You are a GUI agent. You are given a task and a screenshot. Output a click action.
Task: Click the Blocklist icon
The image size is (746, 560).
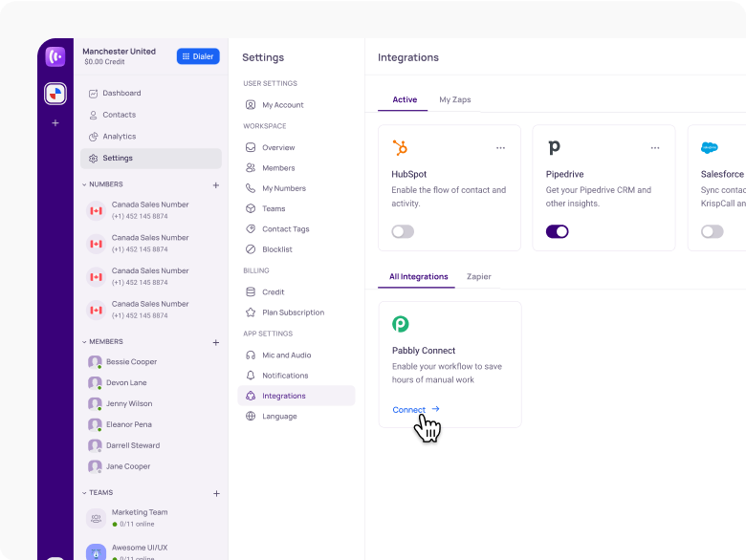(x=251, y=249)
